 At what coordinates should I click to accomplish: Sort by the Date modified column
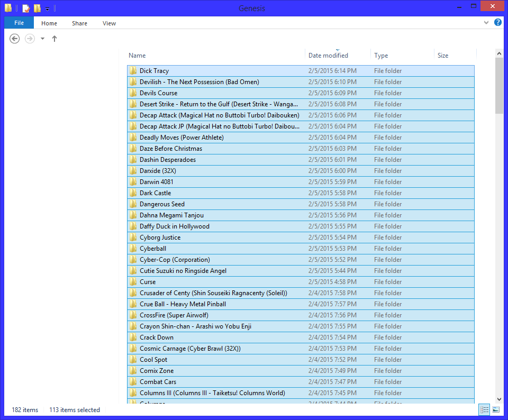click(x=328, y=56)
